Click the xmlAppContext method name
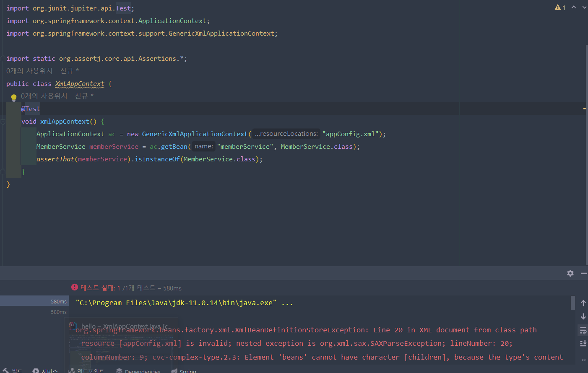588x373 pixels. pos(65,121)
